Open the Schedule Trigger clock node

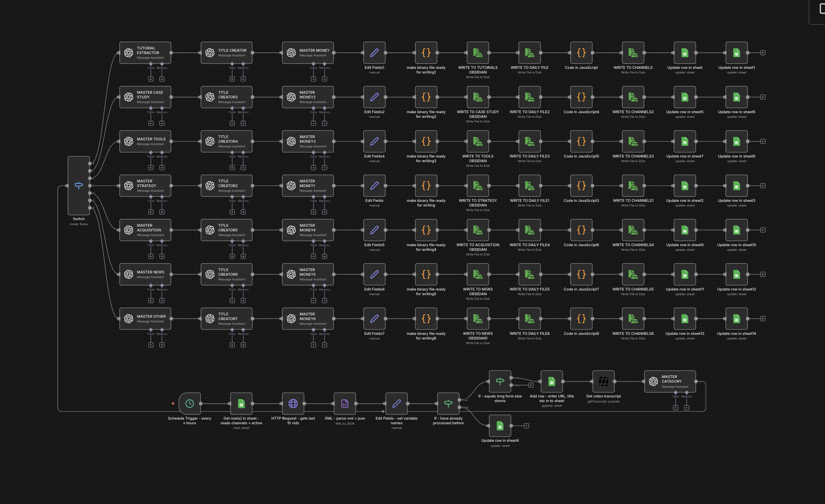coord(190,403)
